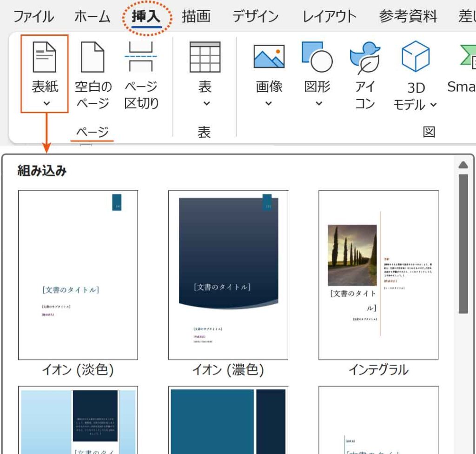Expand the 画像 dropdown chevron
Image resolution: width=476 pixels, height=454 pixels.
coord(268,103)
